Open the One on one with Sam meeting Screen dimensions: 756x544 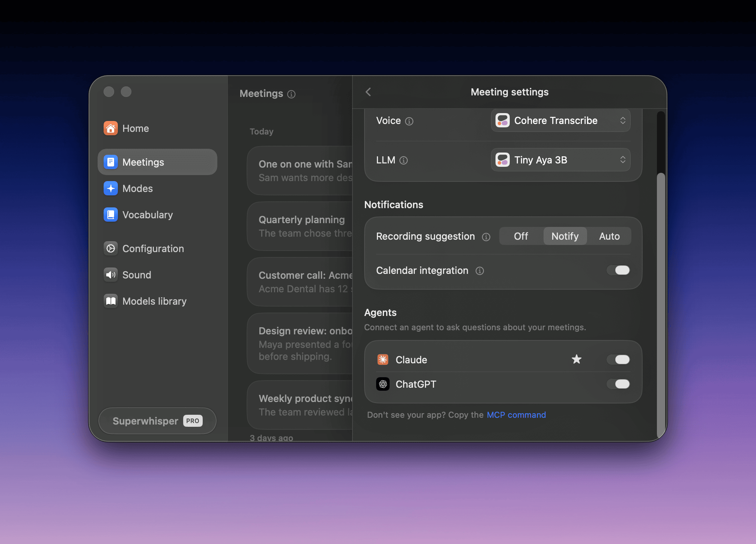click(x=300, y=171)
